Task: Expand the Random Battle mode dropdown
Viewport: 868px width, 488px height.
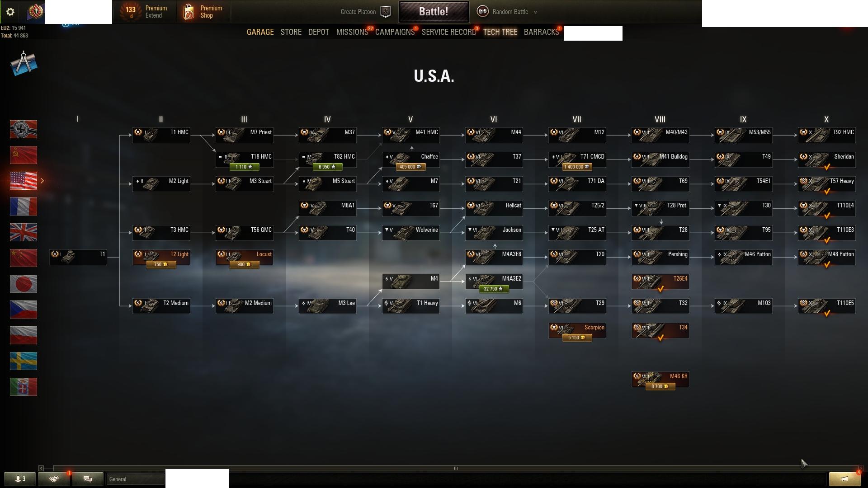Action: (507, 12)
